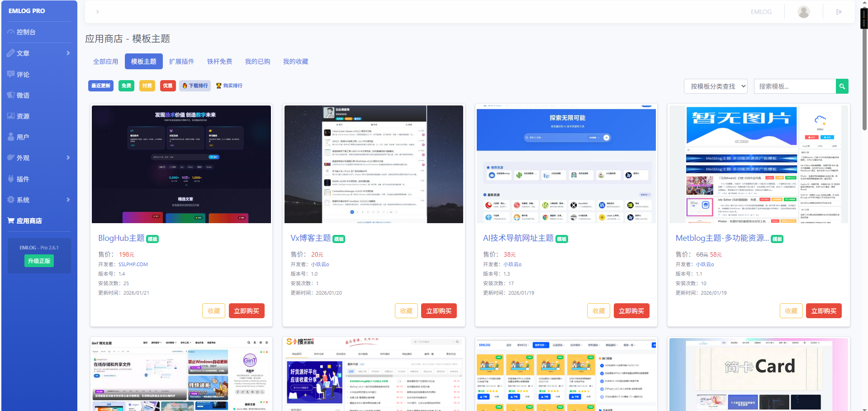The width and height of the screenshot is (868, 411).
Task: Click the green search magnifier button
Action: [842, 86]
